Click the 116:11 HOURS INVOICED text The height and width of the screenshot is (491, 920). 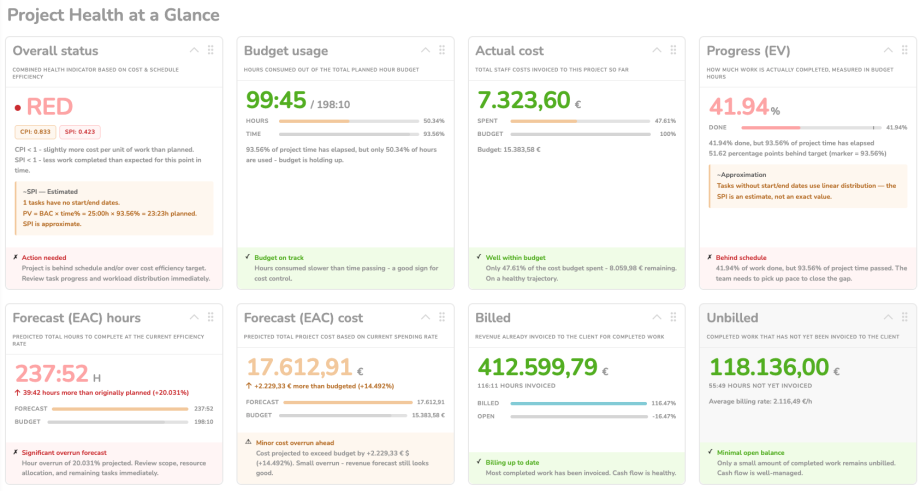click(x=516, y=386)
